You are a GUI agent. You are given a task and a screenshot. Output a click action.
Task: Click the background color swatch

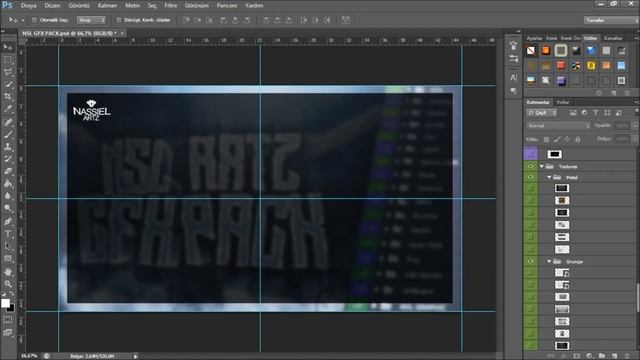tap(11, 308)
